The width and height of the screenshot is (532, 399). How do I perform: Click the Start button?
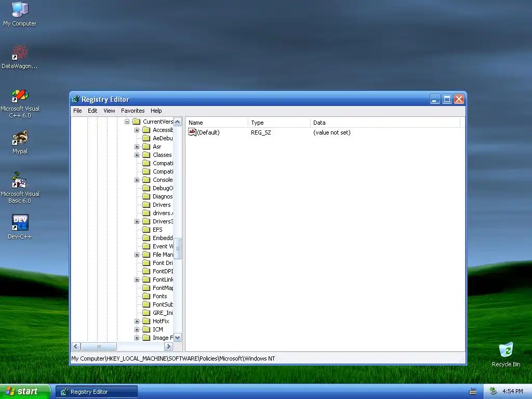(25, 392)
